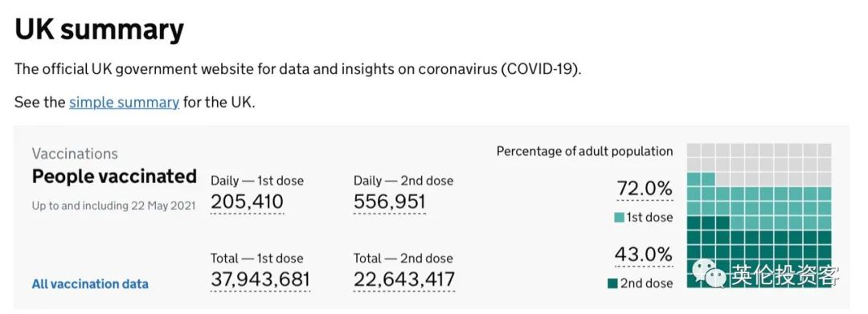
Task: Click the UK summary heading
Action: (99, 30)
